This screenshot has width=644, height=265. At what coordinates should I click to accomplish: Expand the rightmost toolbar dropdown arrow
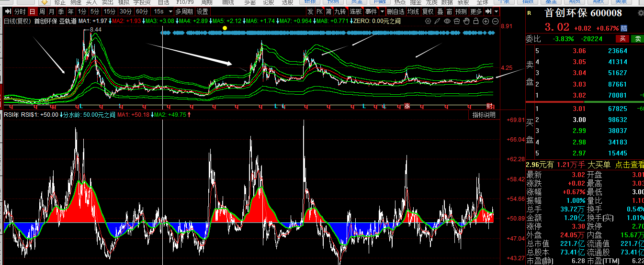pyautogui.click(x=496, y=11)
